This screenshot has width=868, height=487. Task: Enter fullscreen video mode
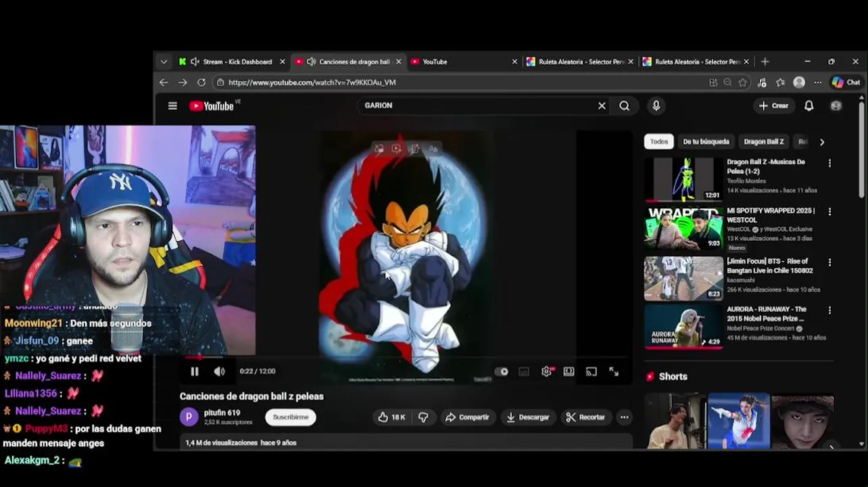click(614, 371)
